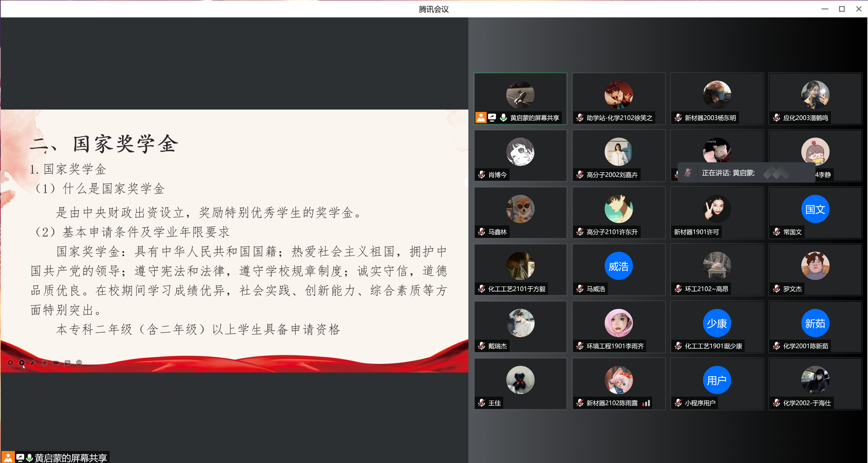This screenshot has width=868, height=463.
Task: Click the 黄启蒙的屏幕共享 label at bottom left
Action: 71,458
